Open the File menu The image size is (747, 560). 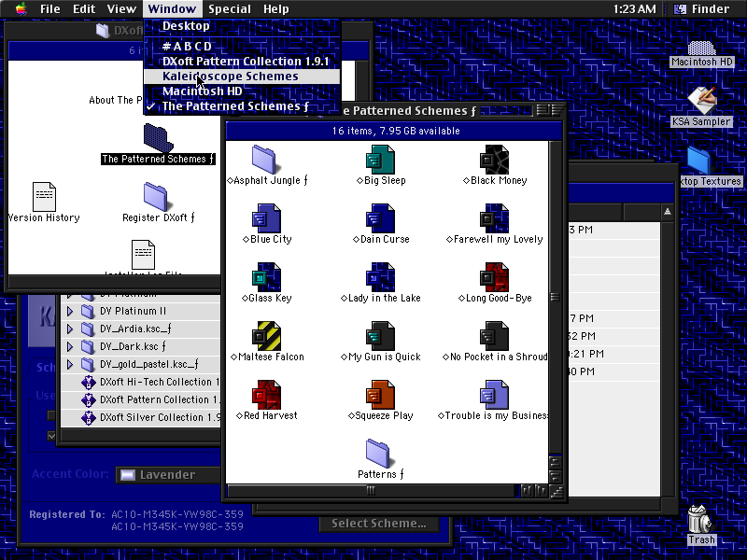[50, 9]
